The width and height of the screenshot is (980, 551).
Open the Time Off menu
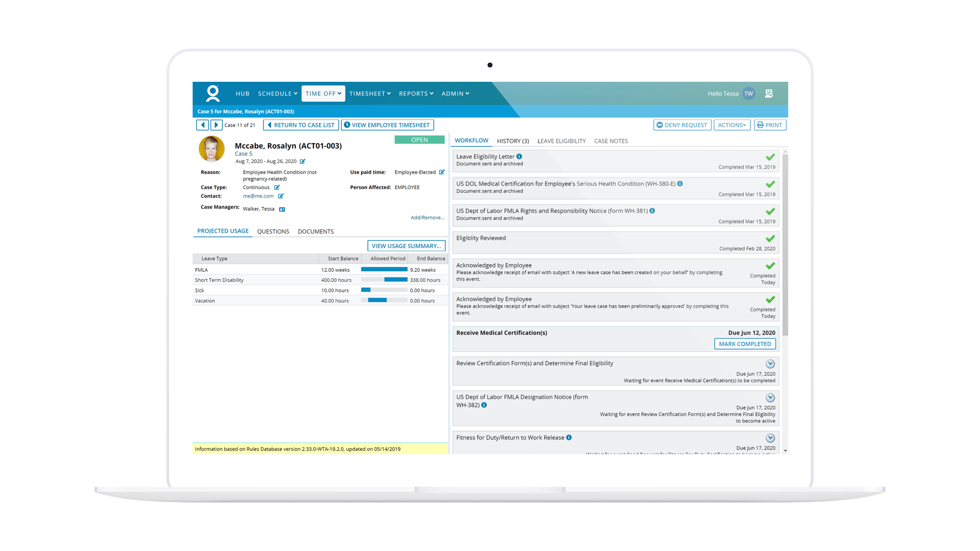323,94
